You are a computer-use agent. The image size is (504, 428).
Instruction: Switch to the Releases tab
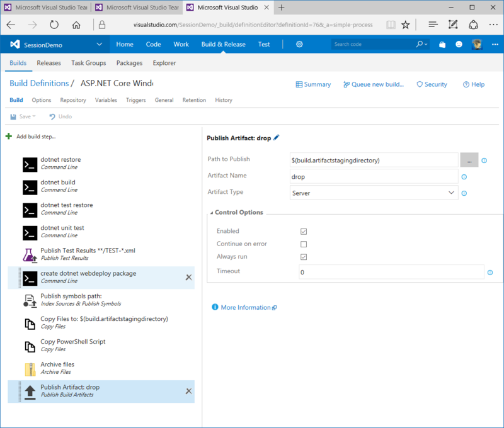click(x=49, y=63)
